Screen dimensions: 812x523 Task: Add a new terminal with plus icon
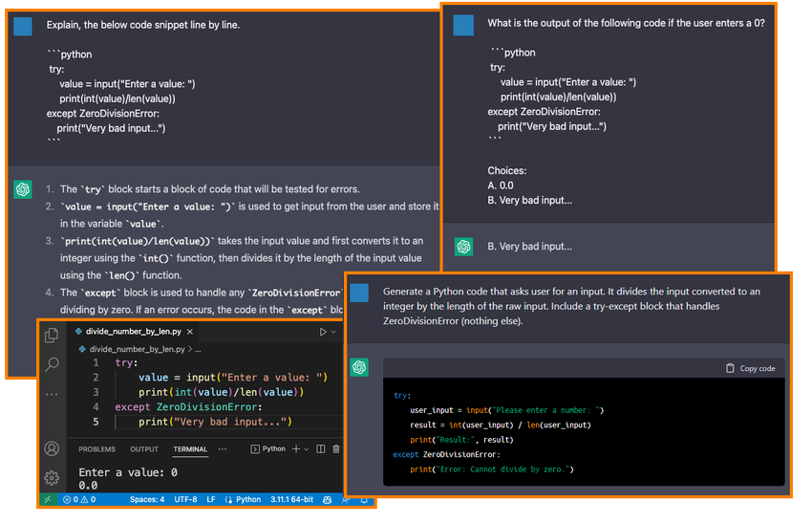click(x=296, y=448)
